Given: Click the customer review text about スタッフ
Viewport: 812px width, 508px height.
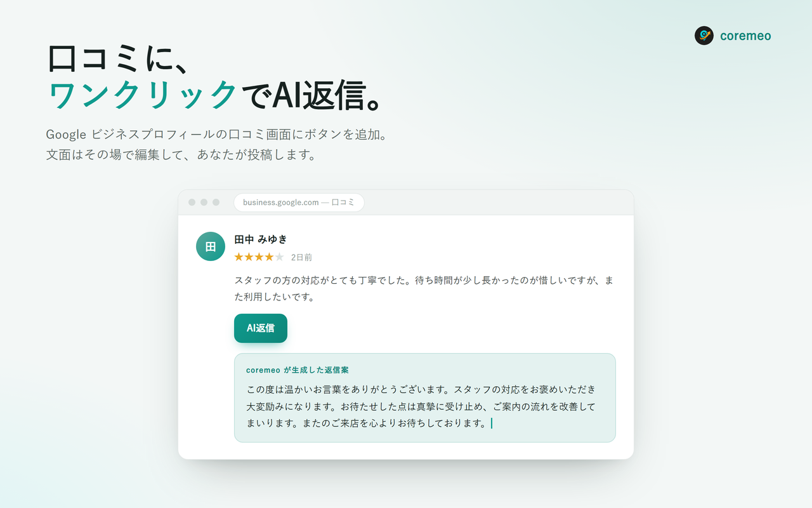Looking at the screenshot, I should [x=424, y=288].
